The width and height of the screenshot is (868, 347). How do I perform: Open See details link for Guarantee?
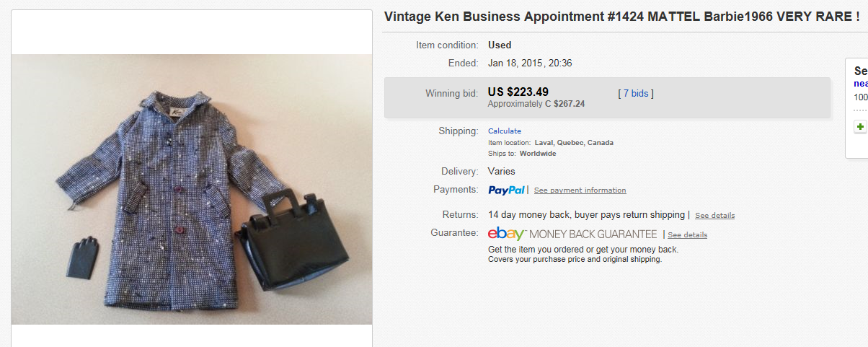pos(687,235)
